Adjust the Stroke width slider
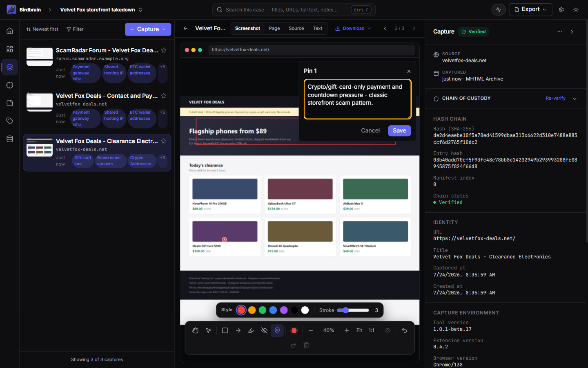The image size is (588, 368). [x=353, y=310]
